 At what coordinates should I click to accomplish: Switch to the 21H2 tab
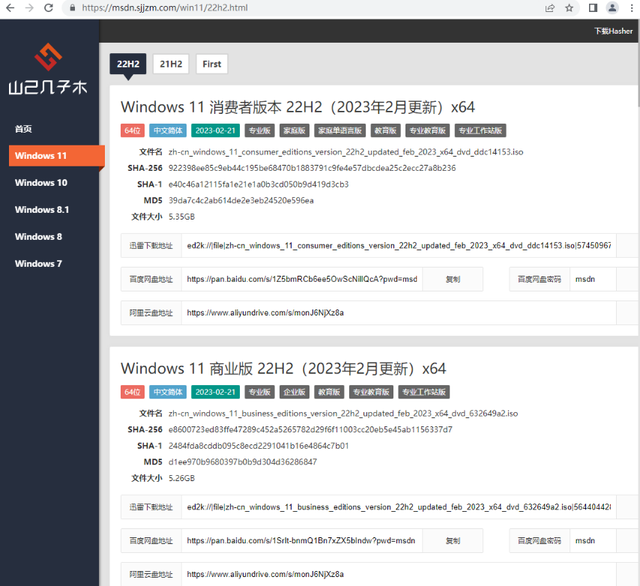[171, 64]
